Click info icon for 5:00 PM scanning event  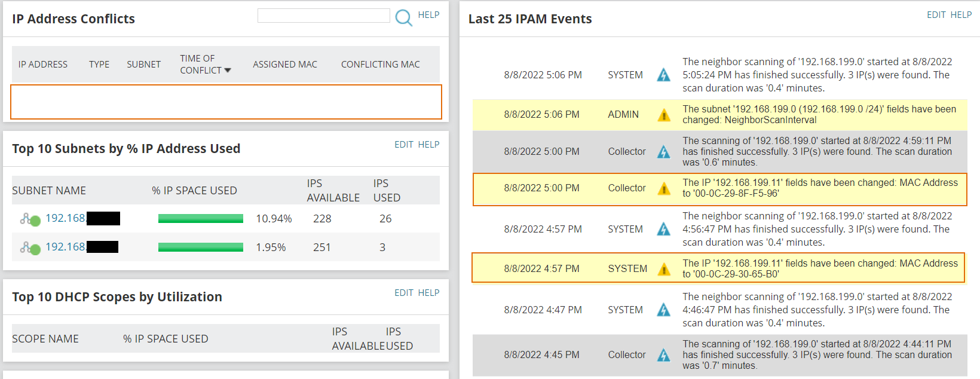click(664, 152)
